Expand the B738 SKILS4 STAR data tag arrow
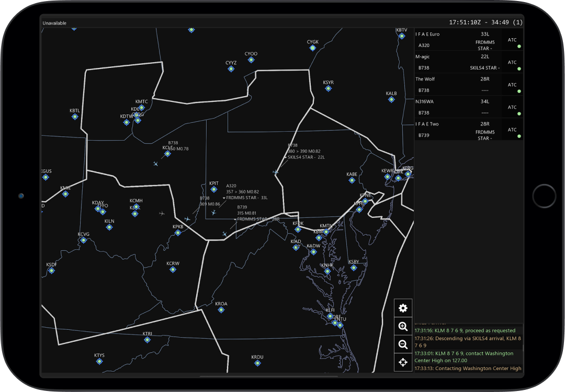565x392 pixels. coord(286,157)
